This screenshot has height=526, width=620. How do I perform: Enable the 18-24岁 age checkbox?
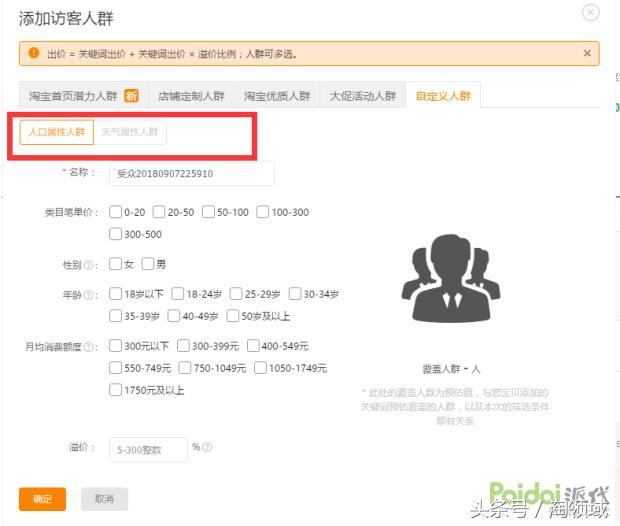point(178,294)
